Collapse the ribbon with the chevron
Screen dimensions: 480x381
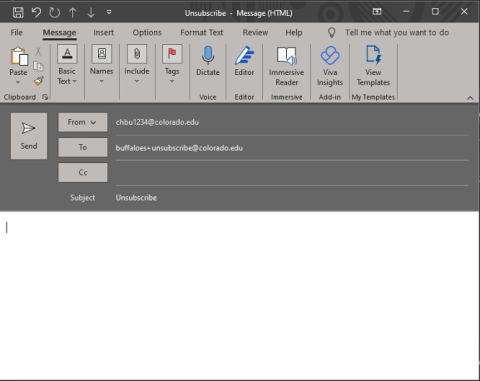[x=470, y=98]
